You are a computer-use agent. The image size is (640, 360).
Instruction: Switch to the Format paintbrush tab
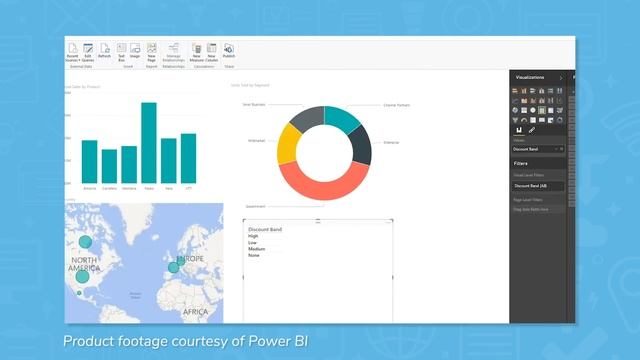[531, 130]
